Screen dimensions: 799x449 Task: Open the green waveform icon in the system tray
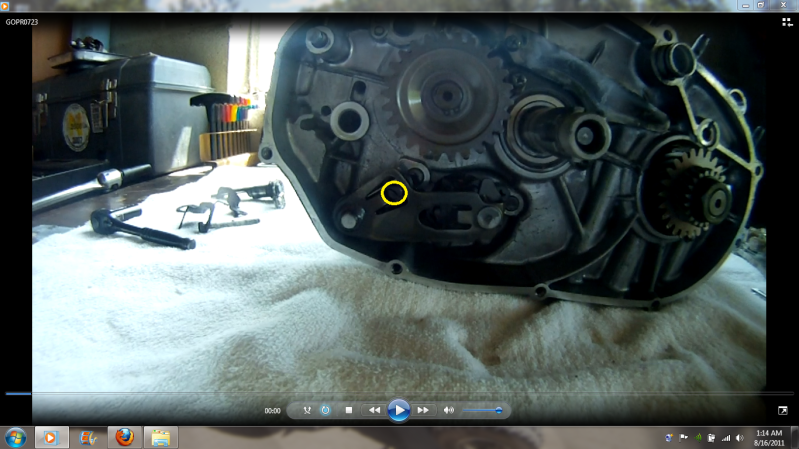point(698,438)
